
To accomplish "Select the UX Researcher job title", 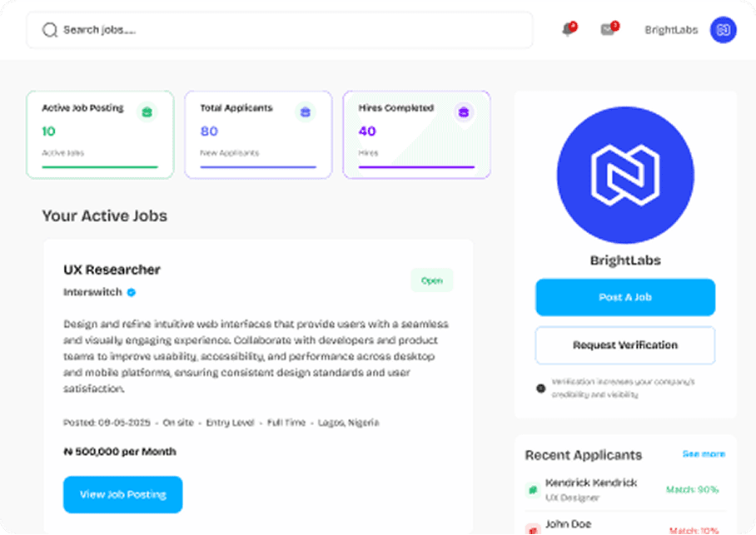I will 112,270.
